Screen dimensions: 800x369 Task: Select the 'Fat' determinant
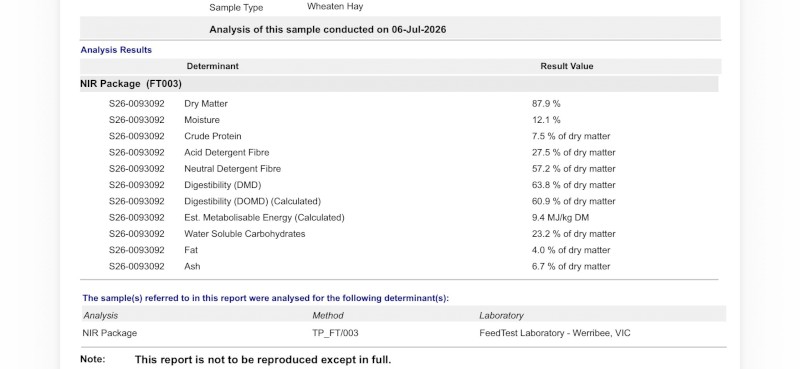point(191,250)
